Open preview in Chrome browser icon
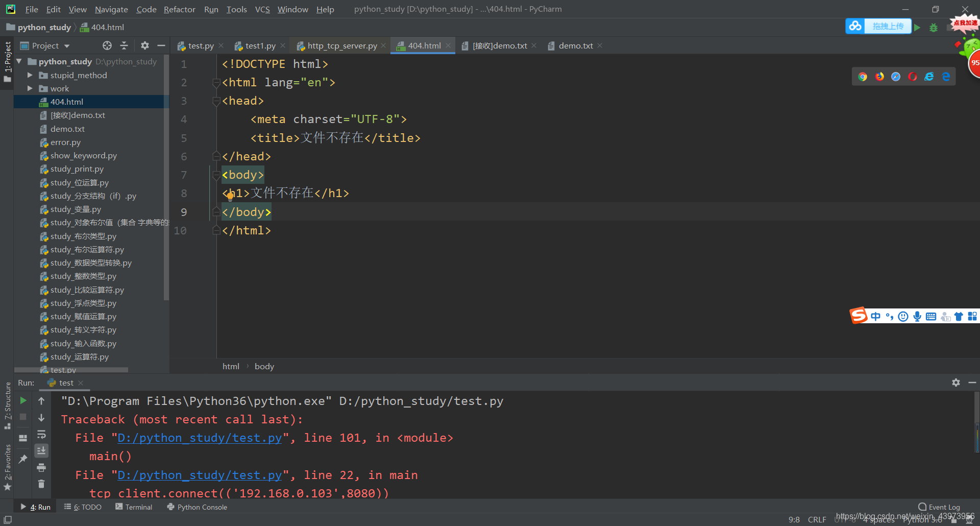Viewport: 980px width, 526px height. coord(863,77)
